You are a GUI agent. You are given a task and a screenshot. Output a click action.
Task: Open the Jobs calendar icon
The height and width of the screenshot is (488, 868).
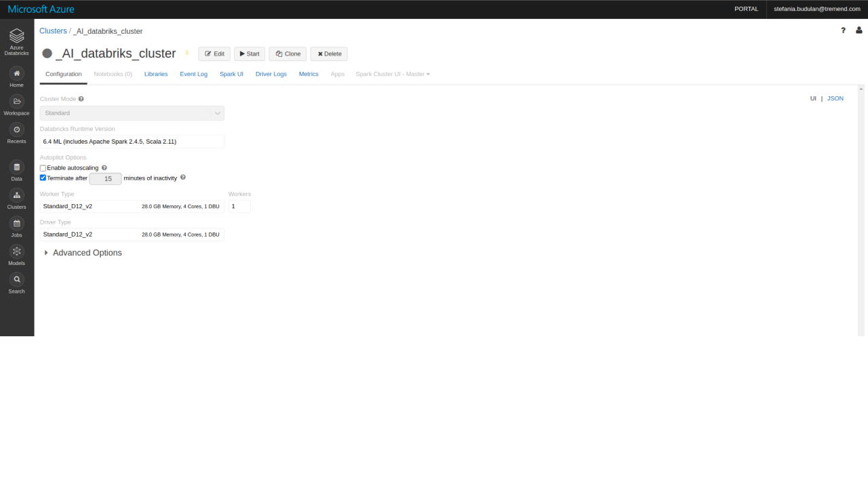tap(17, 223)
